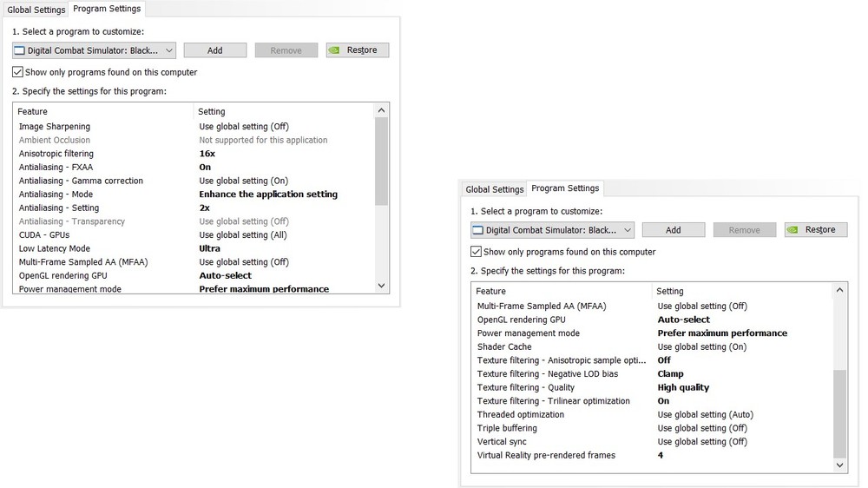This screenshot has height=488, width=868.
Task: Click the Digital Combat Simulator program icon in the right panel
Action: point(478,230)
